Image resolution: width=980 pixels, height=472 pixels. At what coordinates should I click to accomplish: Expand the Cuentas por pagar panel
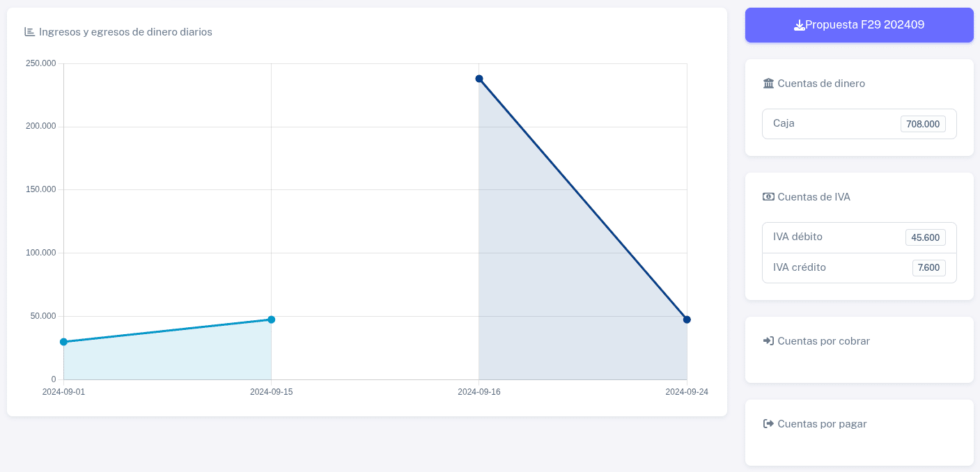click(x=822, y=423)
